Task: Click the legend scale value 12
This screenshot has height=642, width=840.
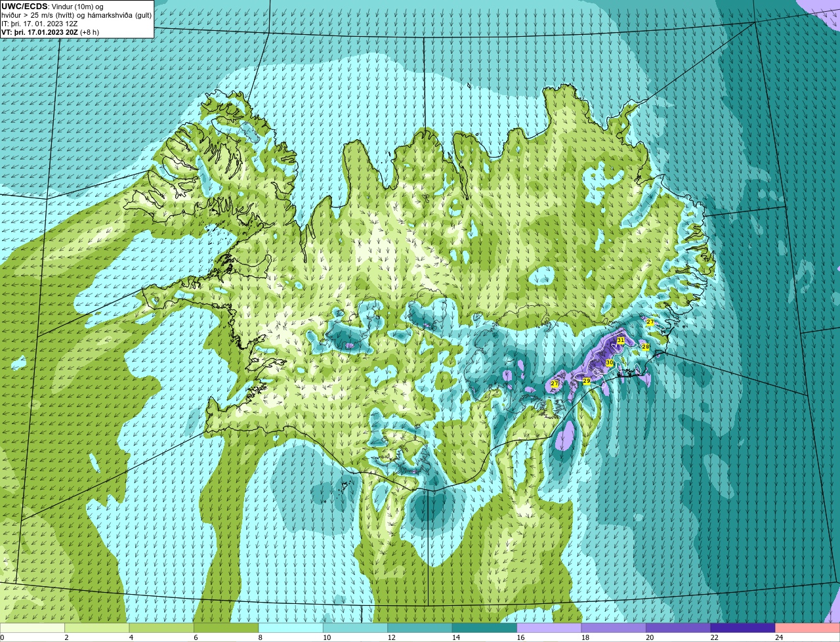Action: tap(391, 637)
